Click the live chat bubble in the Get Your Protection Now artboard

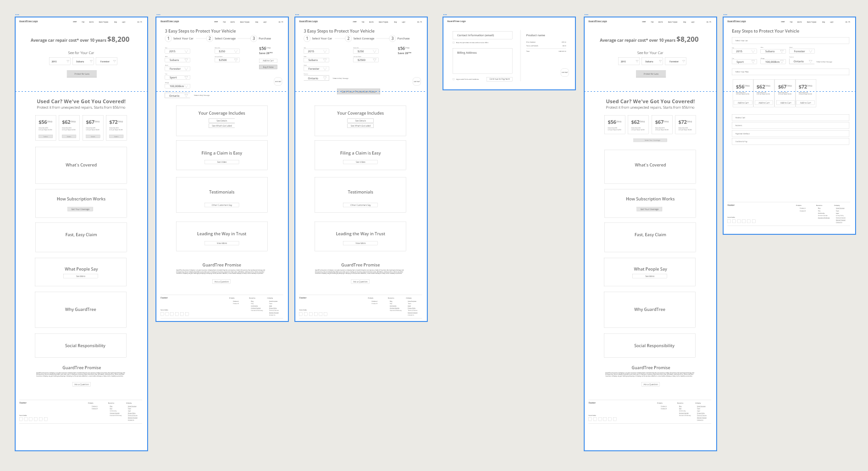coord(417,82)
